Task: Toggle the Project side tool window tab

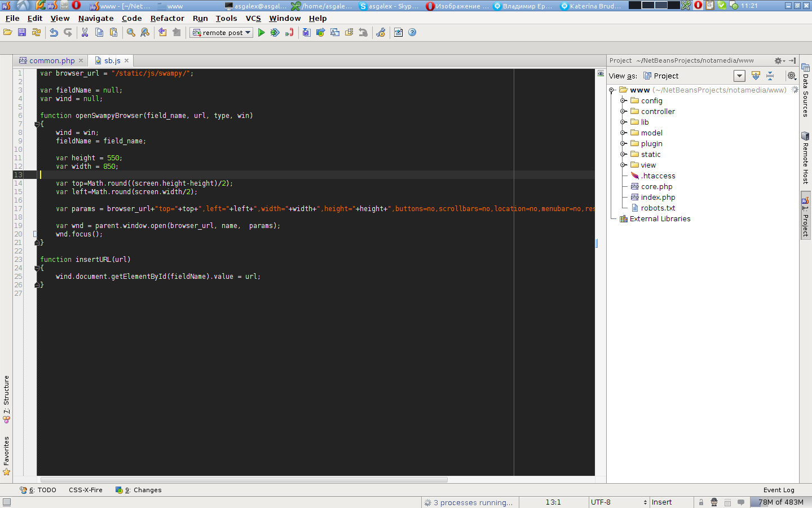Action: click(805, 216)
